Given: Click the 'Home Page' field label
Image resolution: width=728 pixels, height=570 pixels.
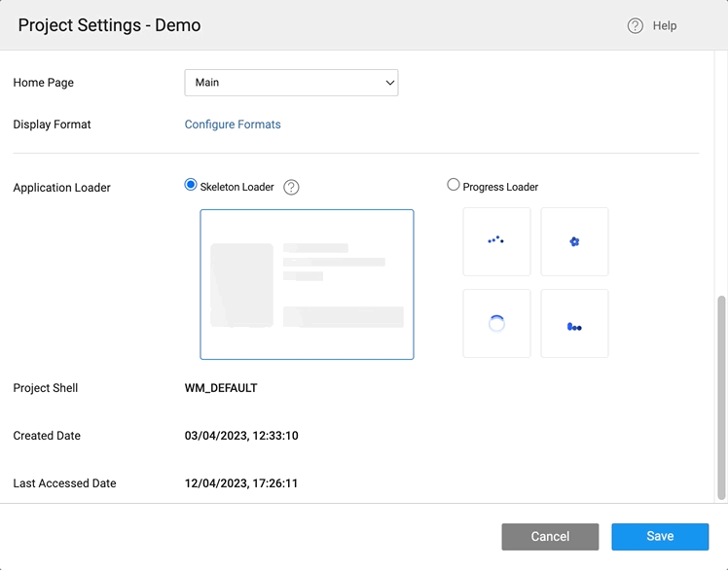Looking at the screenshot, I should pos(44,83).
